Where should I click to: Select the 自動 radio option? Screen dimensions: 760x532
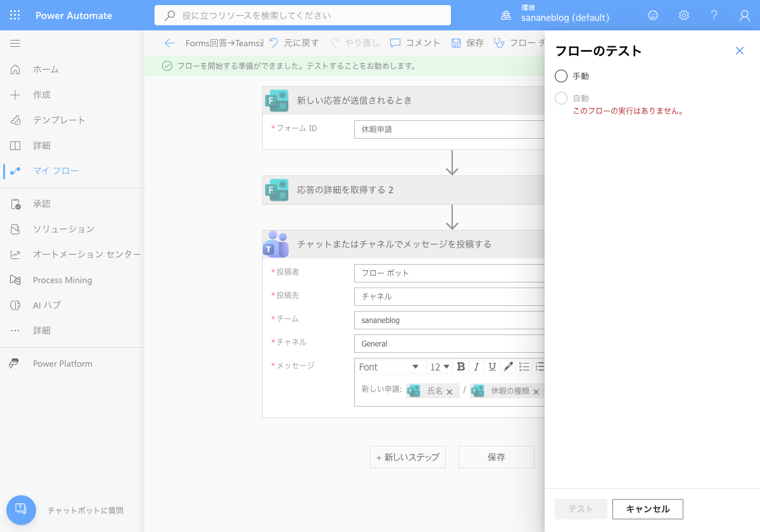(561, 98)
